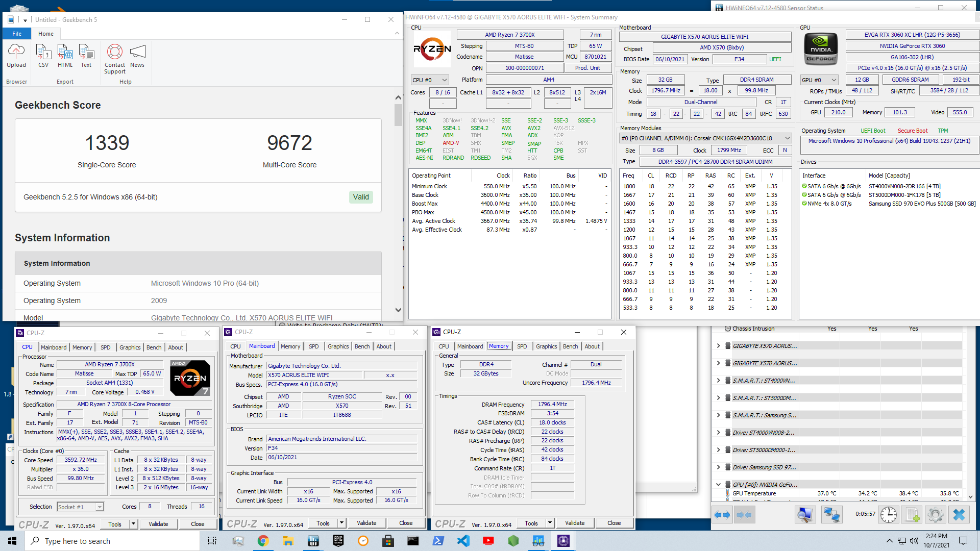Image resolution: width=980 pixels, height=551 pixels.
Task: Open PowerShell from the taskbar
Action: click(438, 541)
